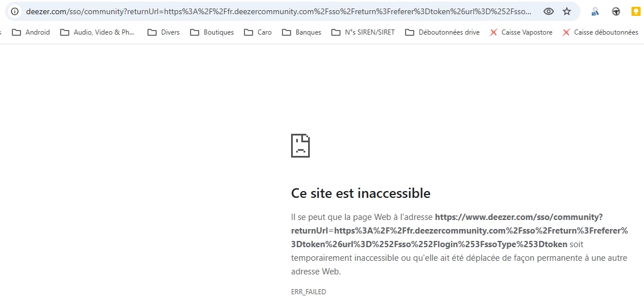The width and height of the screenshot is (644, 305).
Task: Click the bold deezer.com URL in error message
Action: 459,230
